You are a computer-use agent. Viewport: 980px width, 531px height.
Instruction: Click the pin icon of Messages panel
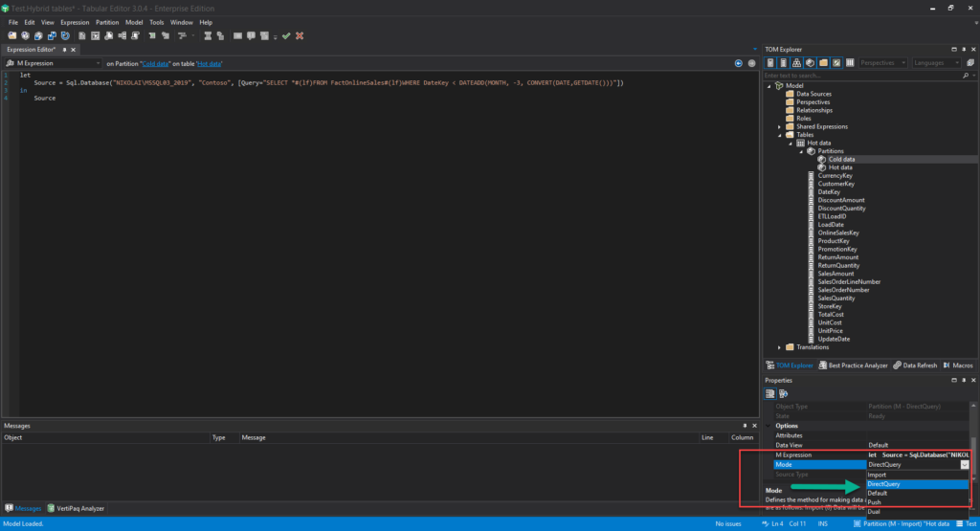pos(745,426)
